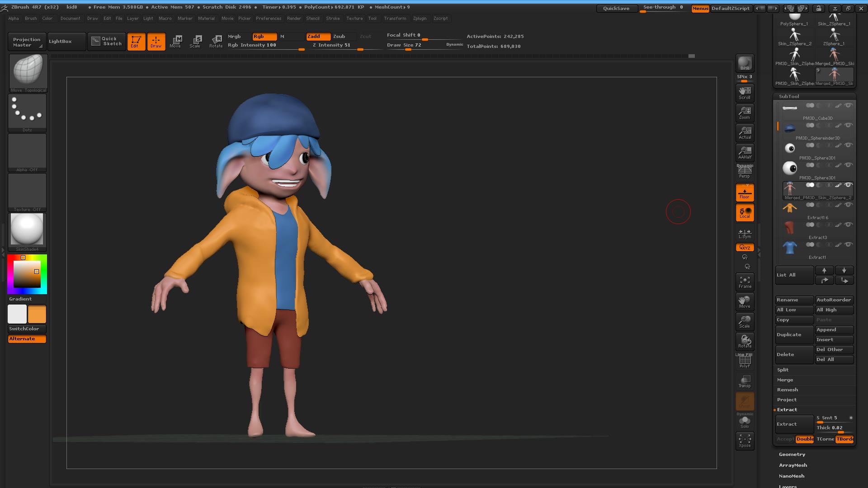The height and width of the screenshot is (488, 868).
Task: Toggle XYZ rotation mode
Action: click(745, 248)
